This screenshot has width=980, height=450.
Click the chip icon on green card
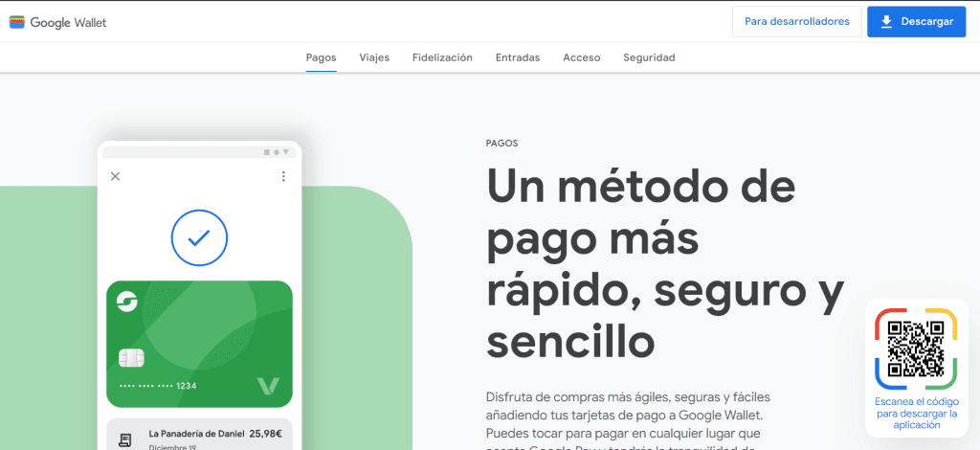point(131,357)
